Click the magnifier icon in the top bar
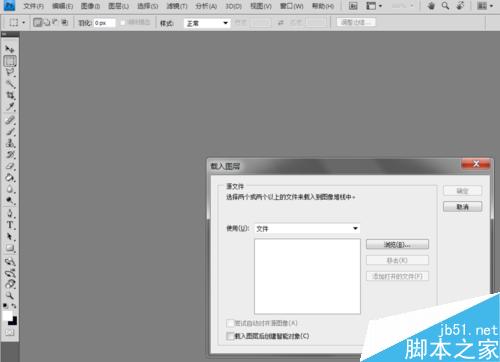 (445, 6)
